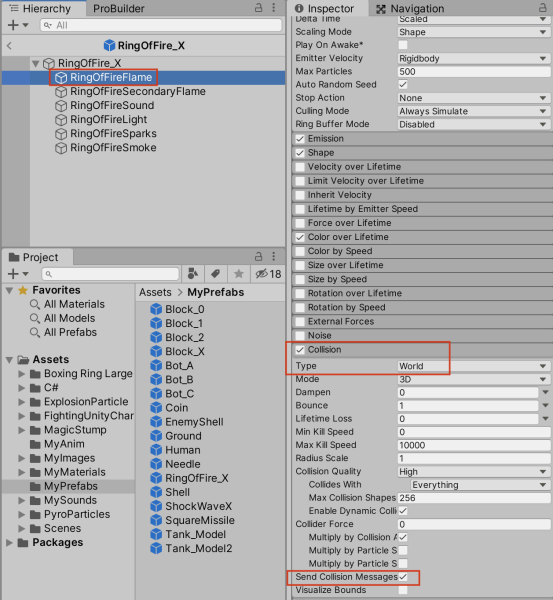Collapse the RingOfFire_X hierarchy root

coord(36,63)
